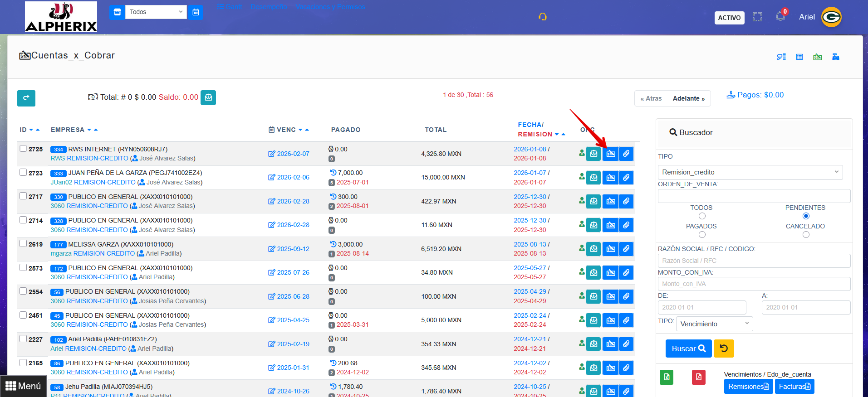Click the headset support icon
The height and width of the screenshot is (397, 868).
click(542, 17)
